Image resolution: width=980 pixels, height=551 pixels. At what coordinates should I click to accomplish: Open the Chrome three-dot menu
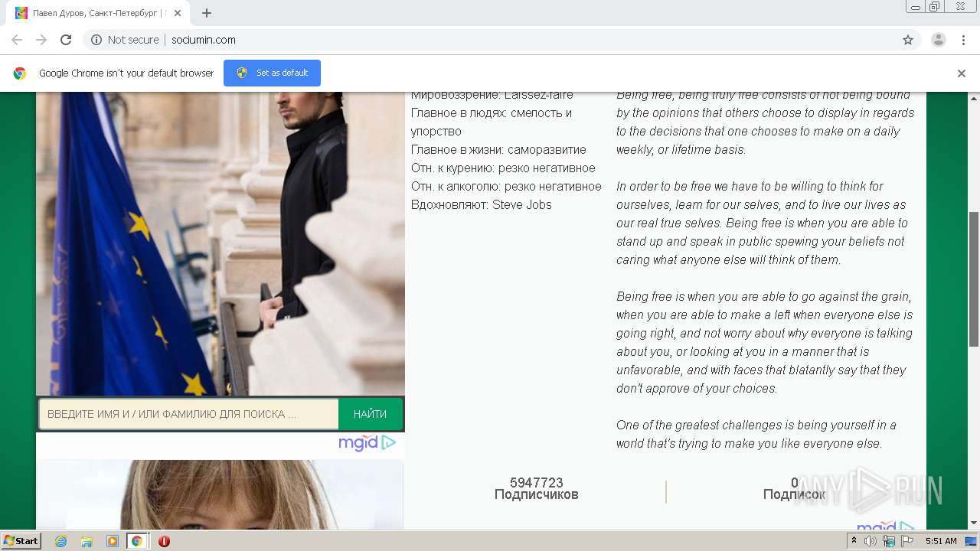point(963,40)
